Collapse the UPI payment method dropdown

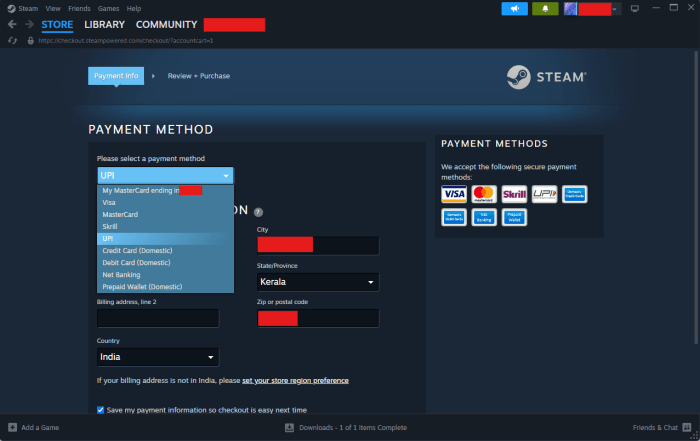coord(165,176)
